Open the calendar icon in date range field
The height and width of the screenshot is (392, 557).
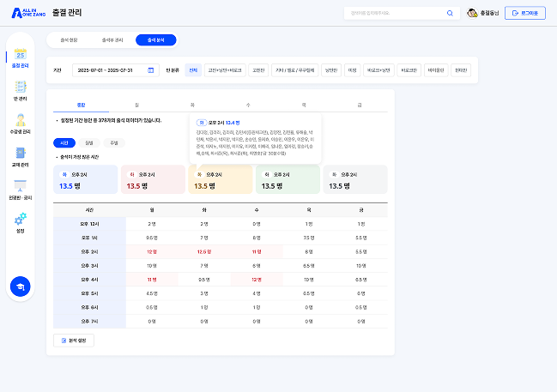pos(150,70)
